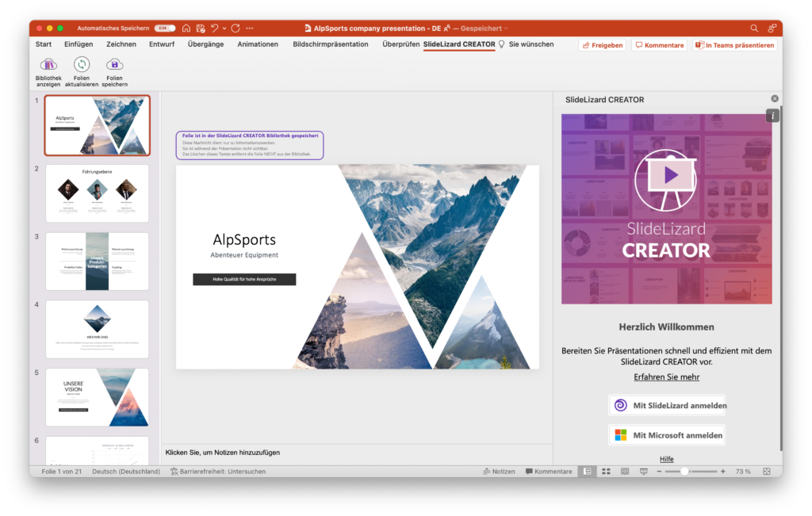Screen dimensions: 812x516
Task: Start slideshow from the status bar icon
Action: pyautogui.click(x=644, y=472)
